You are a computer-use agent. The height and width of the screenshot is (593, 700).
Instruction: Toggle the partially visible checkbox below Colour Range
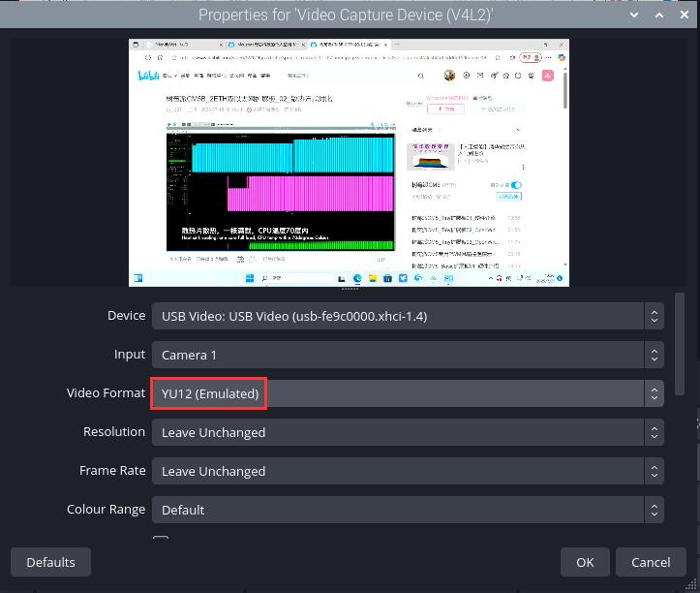[x=161, y=540]
